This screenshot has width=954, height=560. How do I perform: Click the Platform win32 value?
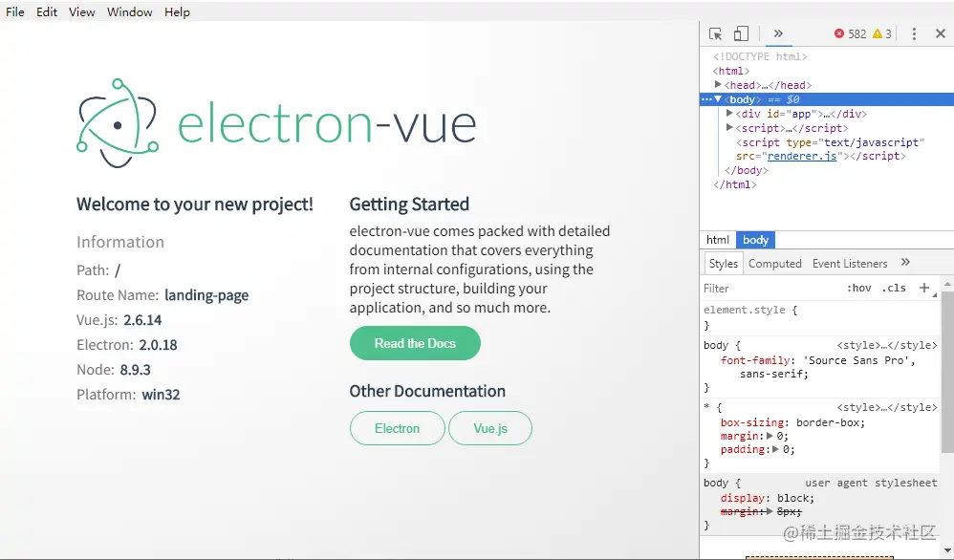tap(161, 396)
